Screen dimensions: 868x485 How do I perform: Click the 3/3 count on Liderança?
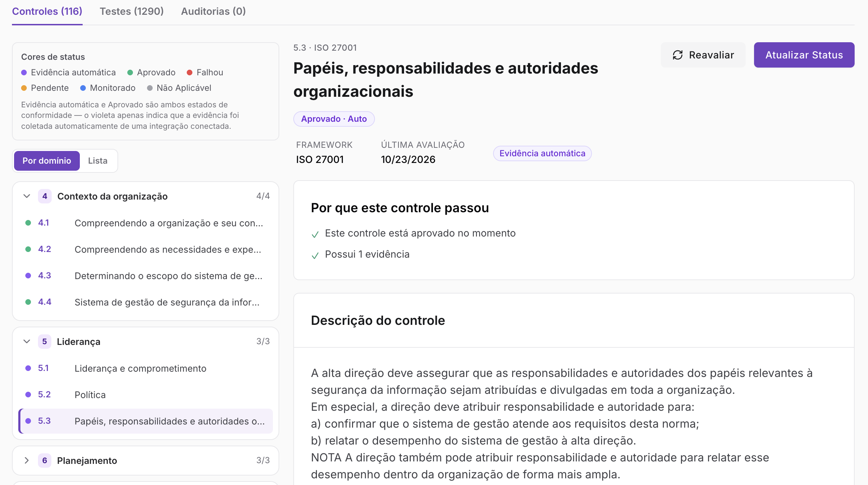coord(263,341)
